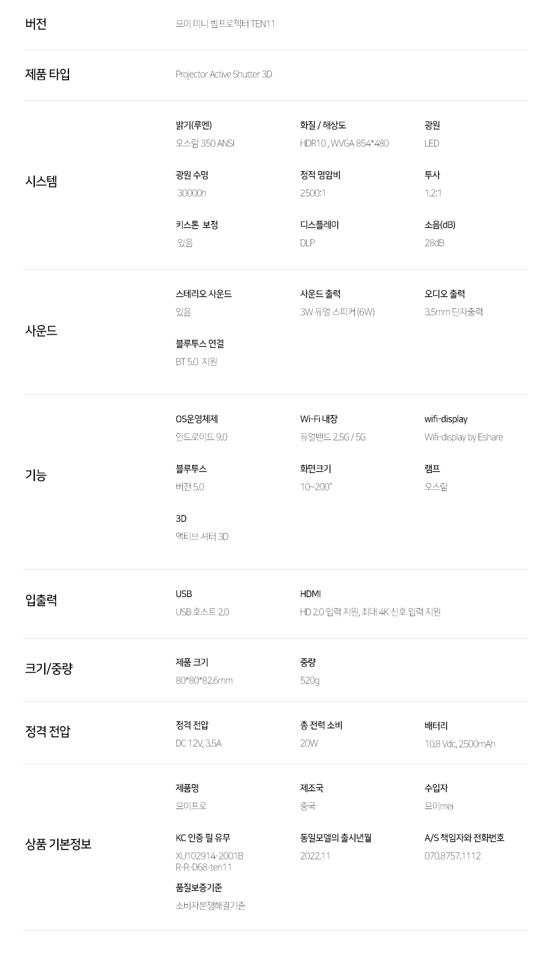Click the 10.8 Vdc, 2500mAh battery value
Image resolution: width=560 pixels, height=956 pixels.
point(460,744)
